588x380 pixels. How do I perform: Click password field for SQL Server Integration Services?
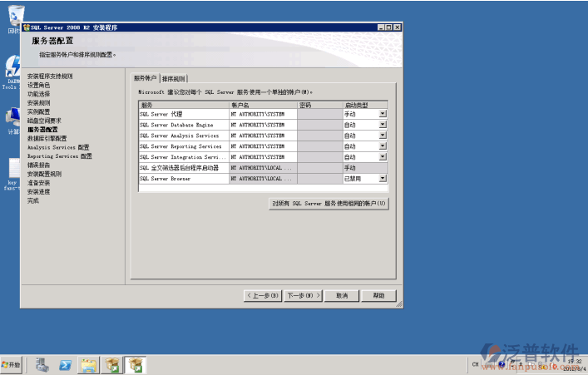319,157
